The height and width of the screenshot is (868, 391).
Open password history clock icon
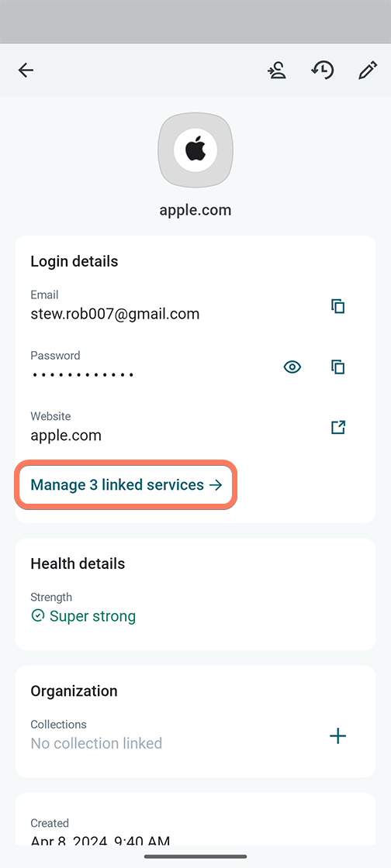[x=322, y=71]
